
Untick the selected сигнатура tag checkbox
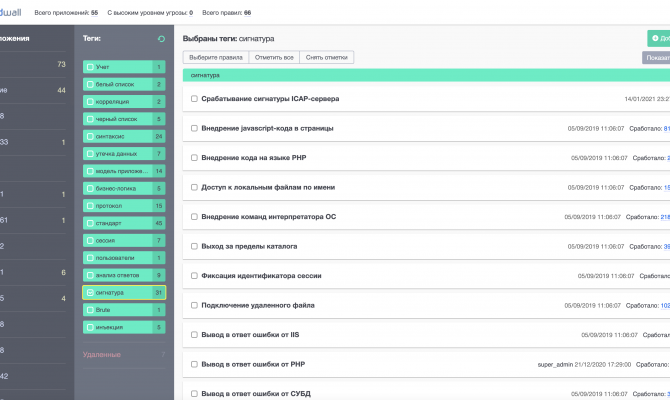click(x=90, y=293)
